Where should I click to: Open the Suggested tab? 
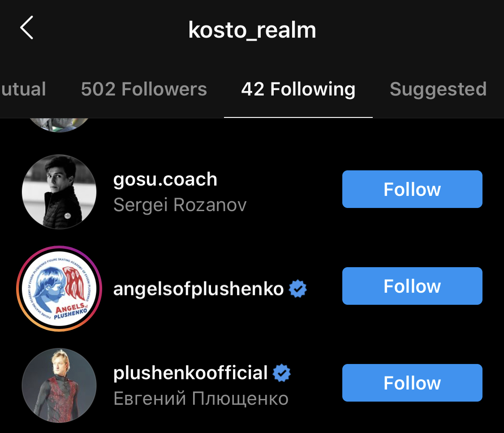click(x=438, y=89)
